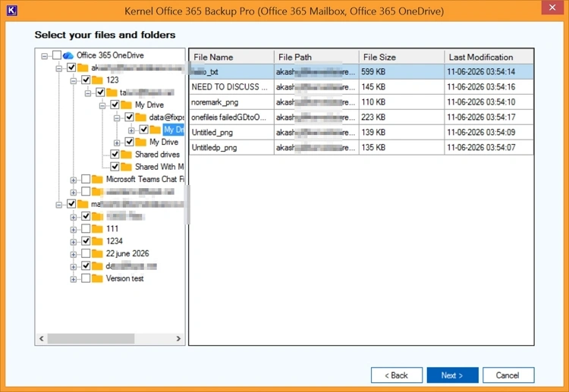Image resolution: width=569 pixels, height=392 pixels.
Task: Select the Version test tree item
Action: click(x=124, y=278)
